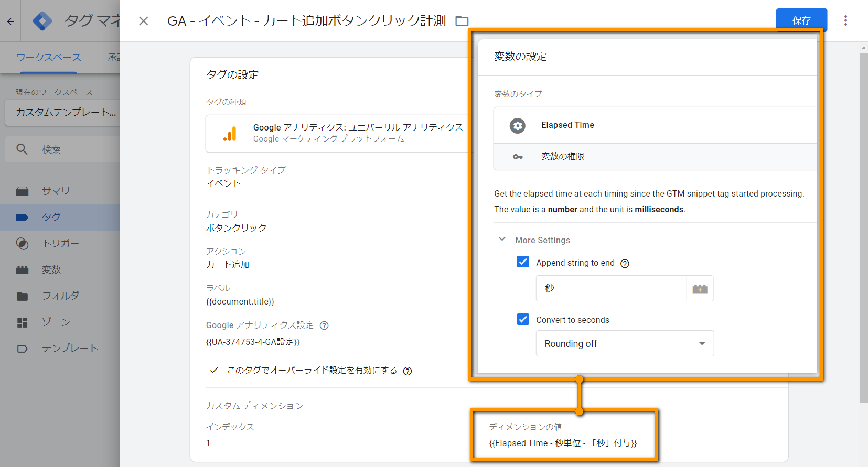The height and width of the screenshot is (467, 868).
Task: Click the Elapsed Time gear icon
Action: click(518, 126)
